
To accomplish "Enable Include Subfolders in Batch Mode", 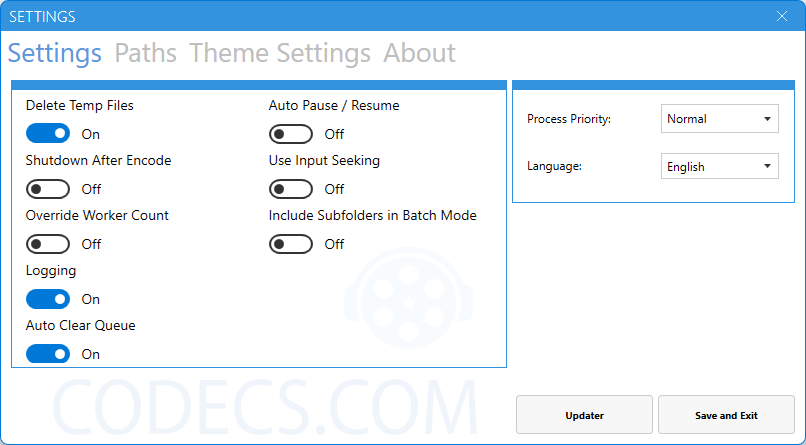I will (x=290, y=244).
